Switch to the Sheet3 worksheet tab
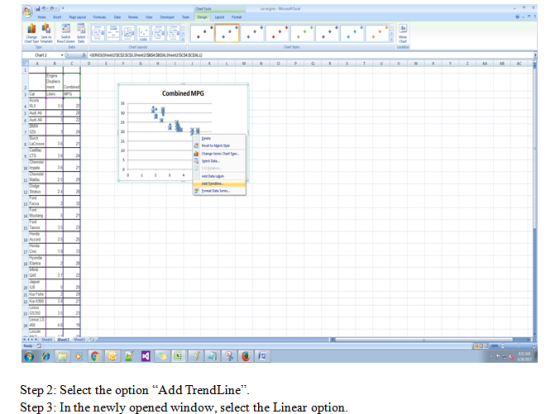Viewport: 560px width, 414px height. [79, 340]
